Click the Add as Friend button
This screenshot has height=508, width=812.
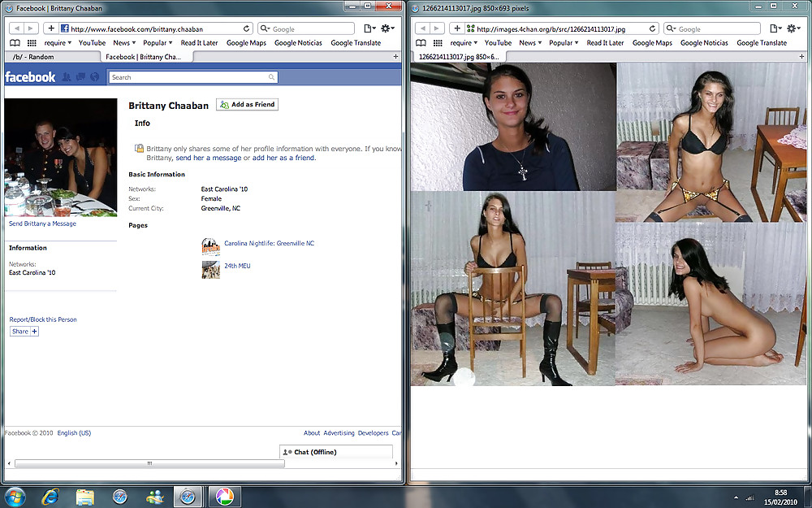(x=247, y=104)
